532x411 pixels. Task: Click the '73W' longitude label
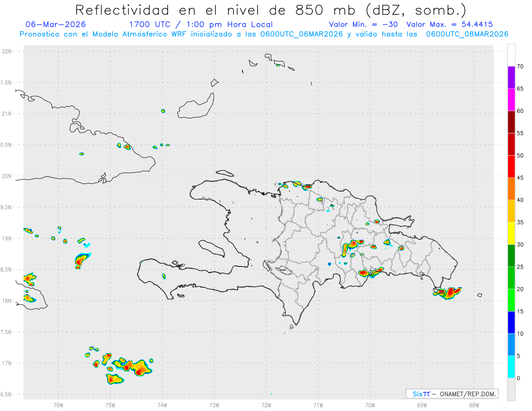tap(214, 405)
